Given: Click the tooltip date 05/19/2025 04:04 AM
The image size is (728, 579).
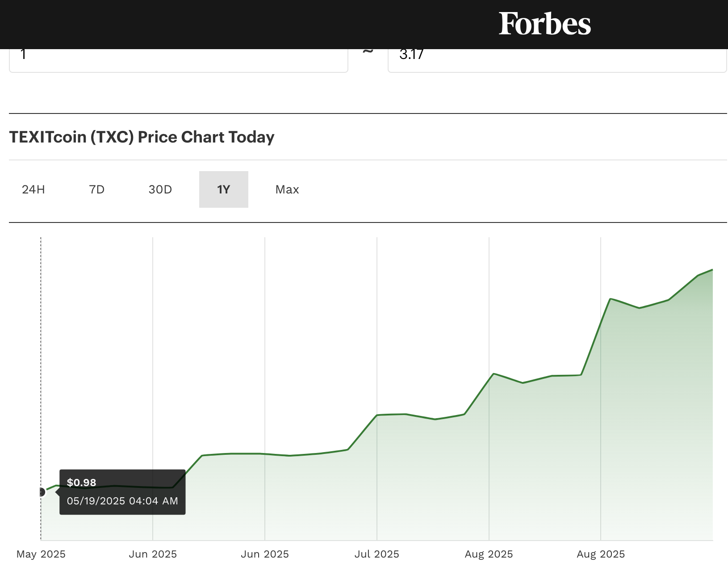Looking at the screenshot, I should [x=122, y=501].
